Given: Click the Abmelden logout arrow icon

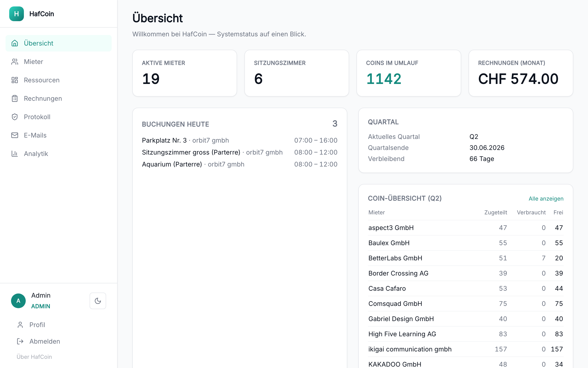Looking at the screenshot, I should tap(20, 341).
